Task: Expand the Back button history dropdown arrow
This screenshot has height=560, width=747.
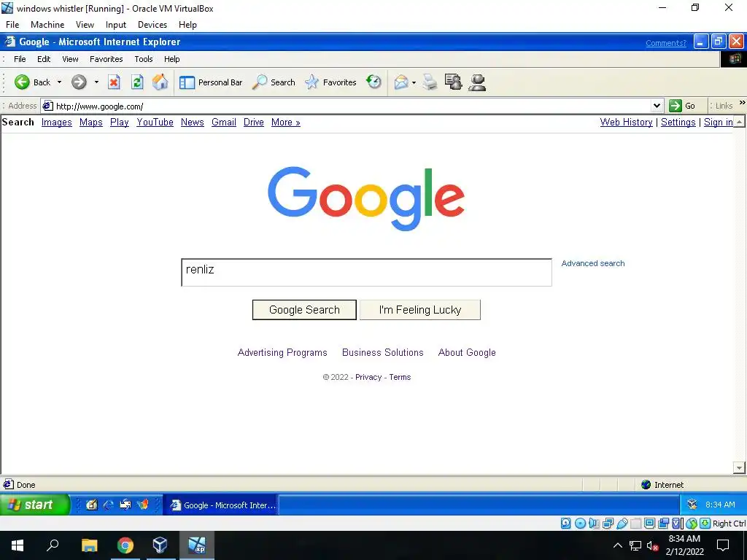Action: (60, 82)
